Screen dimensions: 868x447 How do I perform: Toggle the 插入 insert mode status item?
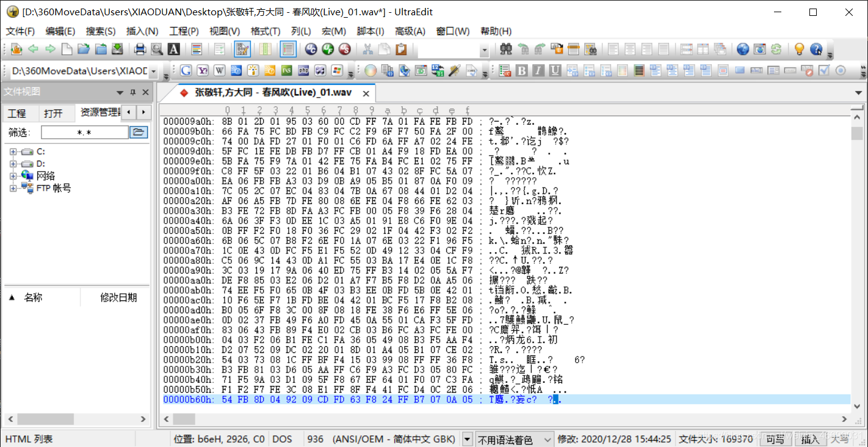click(811, 439)
